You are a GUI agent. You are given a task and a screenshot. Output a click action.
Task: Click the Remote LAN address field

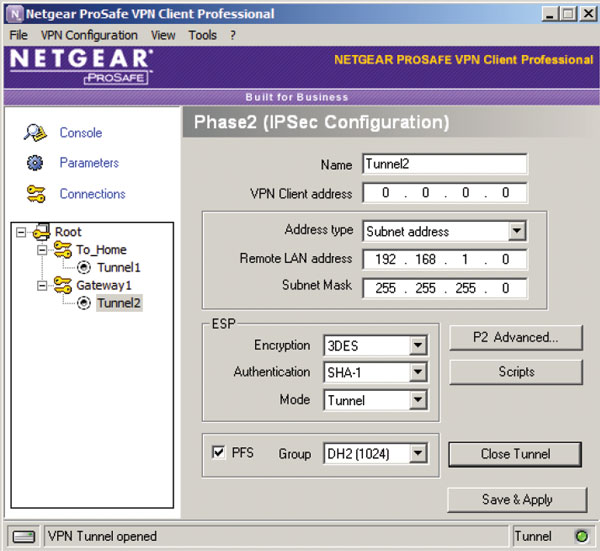pos(445,259)
